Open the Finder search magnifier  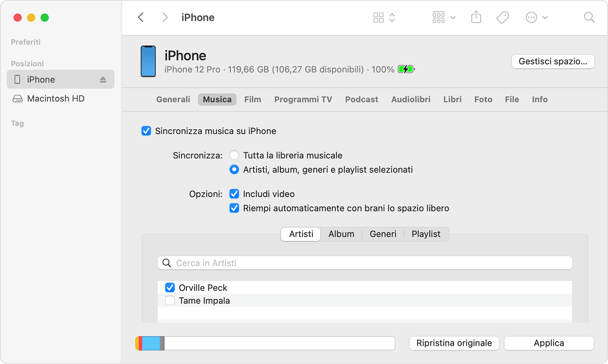(x=589, y=18)
